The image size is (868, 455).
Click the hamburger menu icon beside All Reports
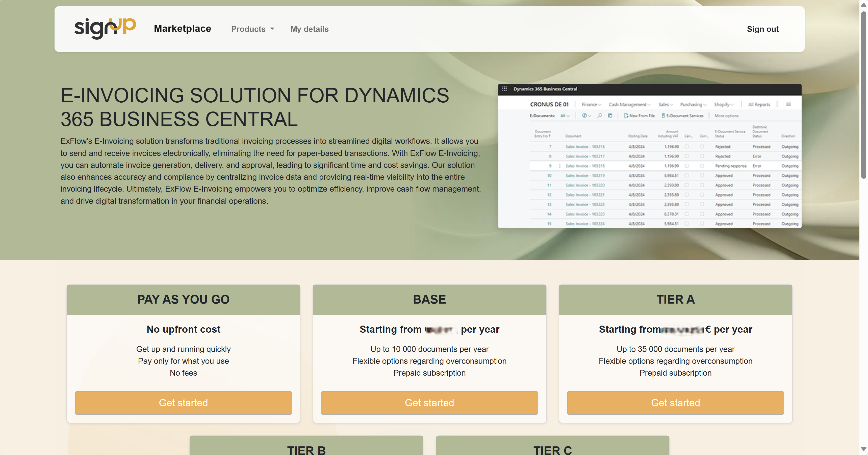[788, 105]
